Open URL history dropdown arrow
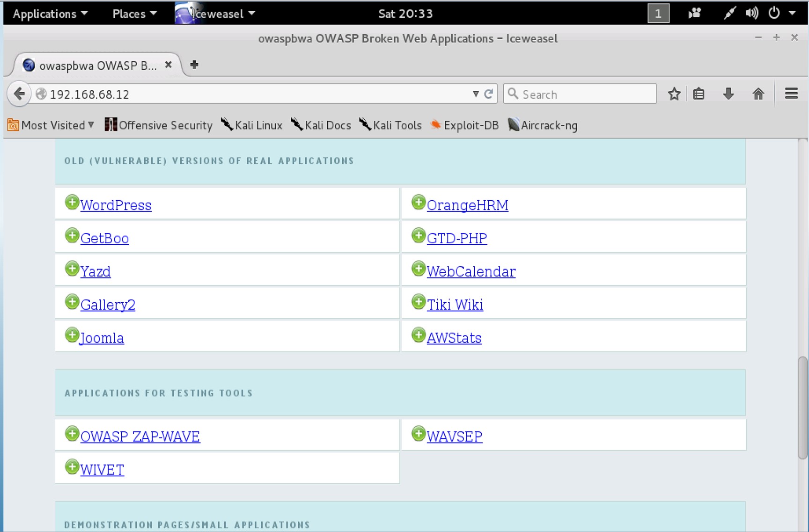 tap(476, 94)
